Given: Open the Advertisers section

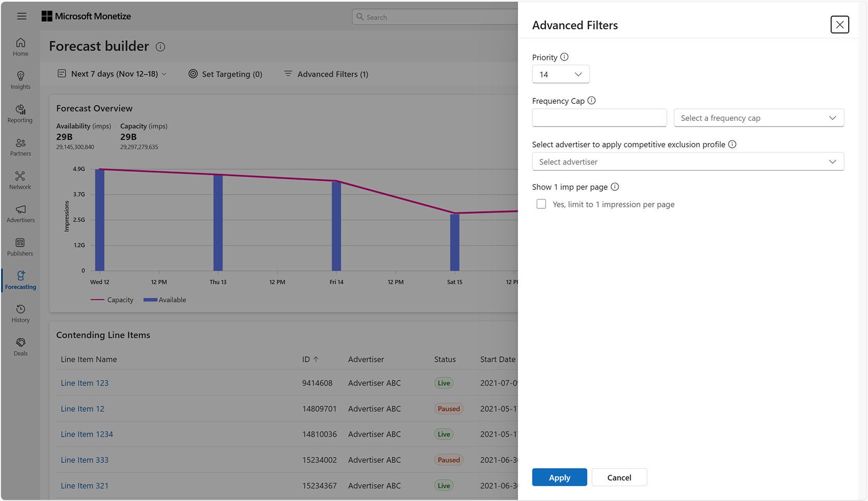Looking at the screenshot, I should (20, 213).
